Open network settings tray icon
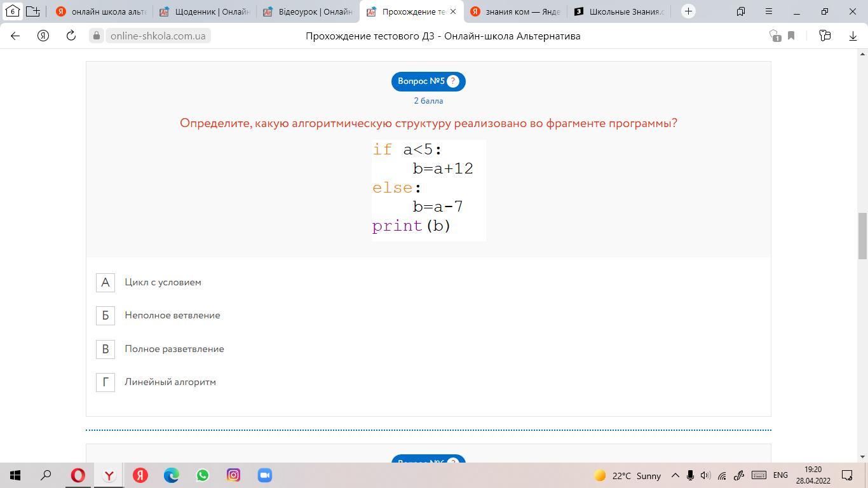Viewport: 868px width, 488px height. pos(722,475)
